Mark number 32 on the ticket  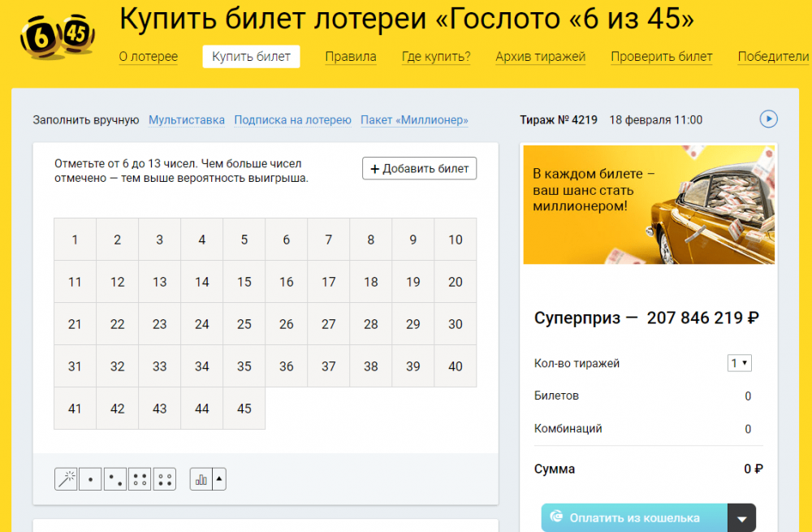coord(117,366)
